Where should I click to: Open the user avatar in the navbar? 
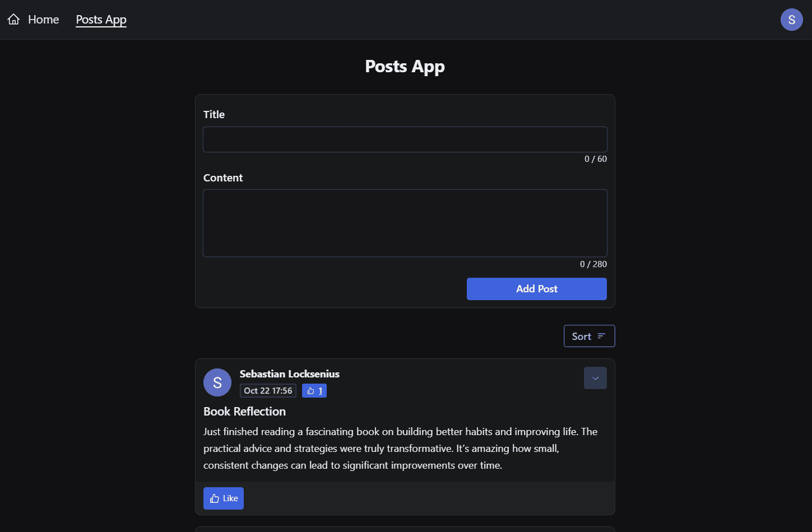[x=791, y=19]
